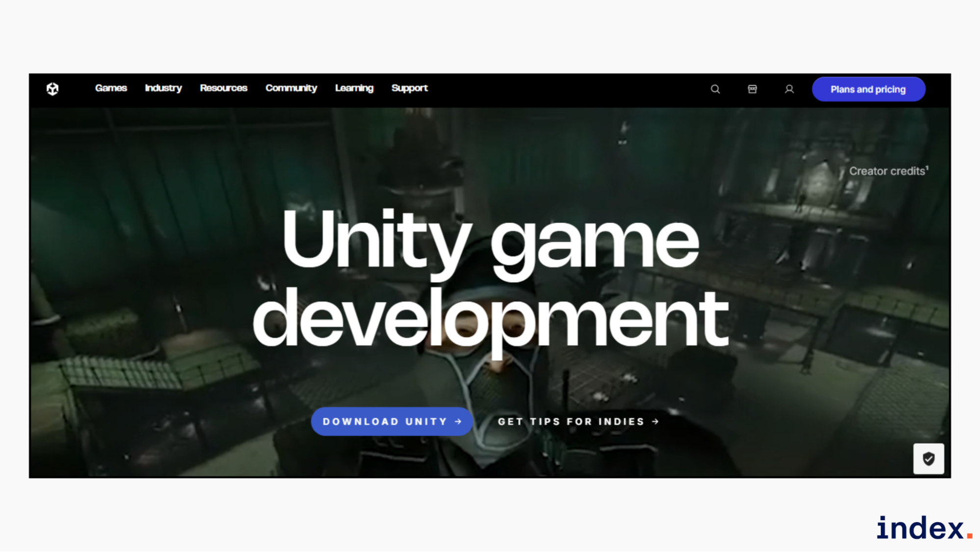Open the privacy shield badge

pos(928,459)
